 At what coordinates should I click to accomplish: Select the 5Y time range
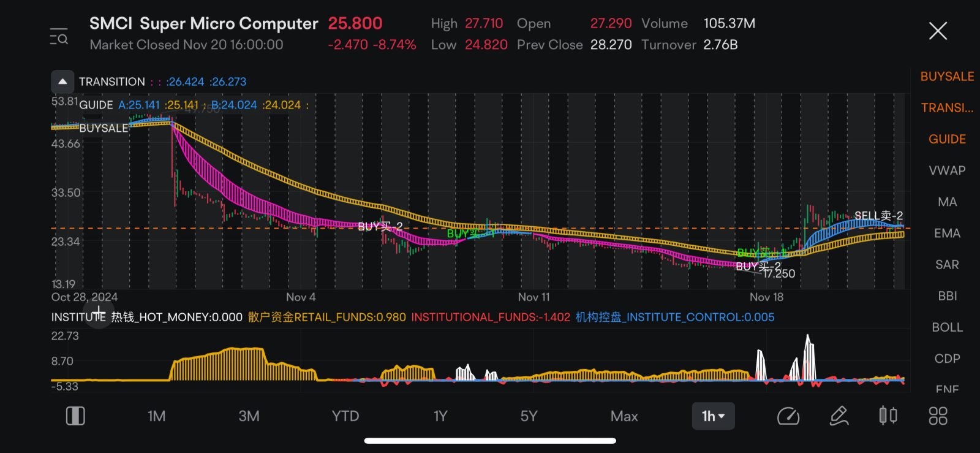click(529, 416)
